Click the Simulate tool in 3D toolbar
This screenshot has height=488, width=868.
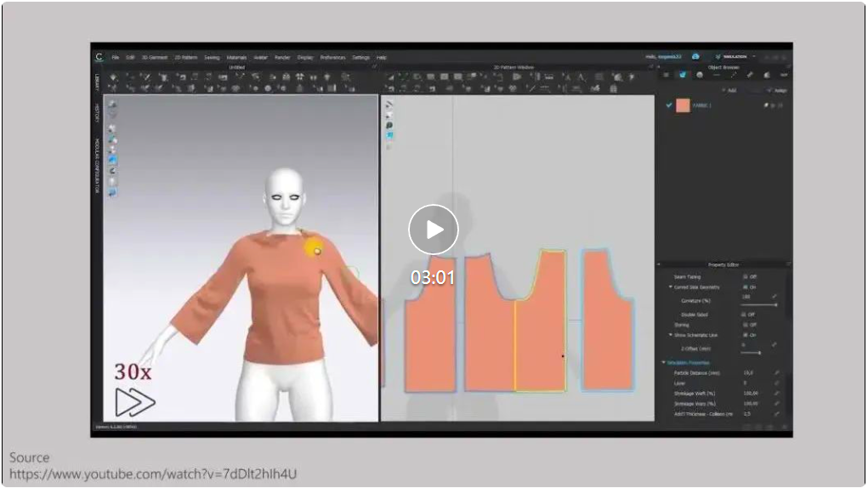click(x=113, y=77)
